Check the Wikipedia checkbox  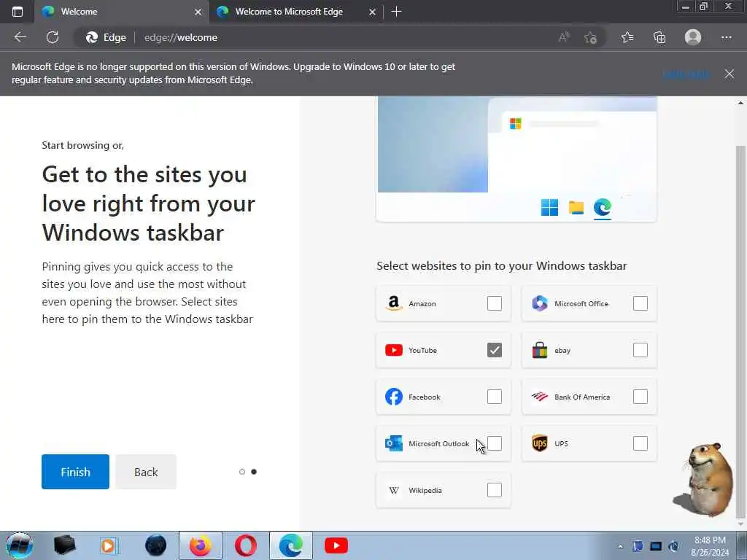(x=495, y=490)
